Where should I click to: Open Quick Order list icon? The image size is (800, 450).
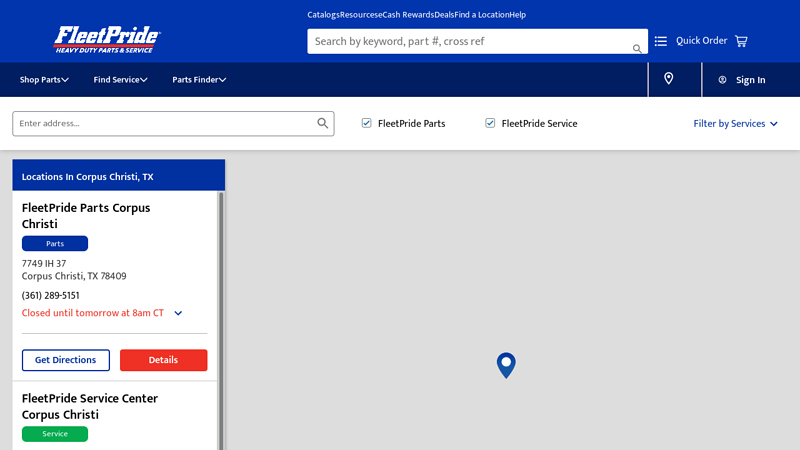[661, 41]
